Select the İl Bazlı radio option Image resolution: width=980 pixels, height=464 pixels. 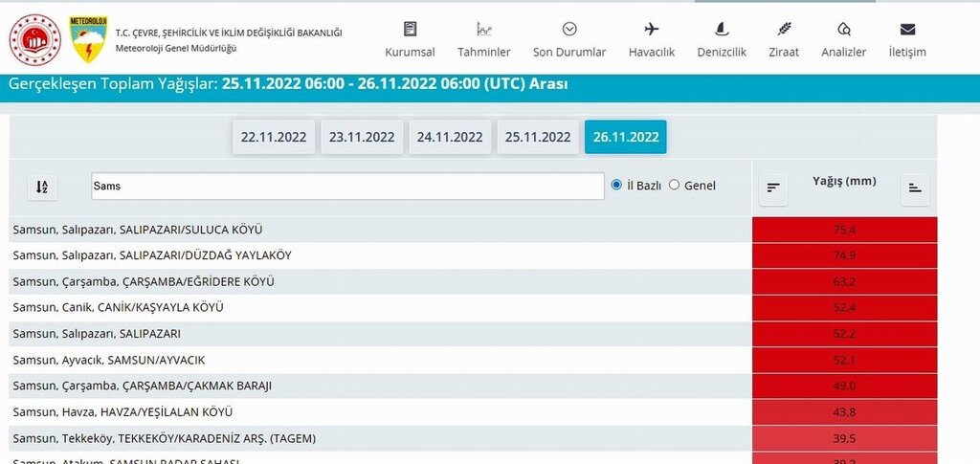pyautogui.click(x=616, y=185)
